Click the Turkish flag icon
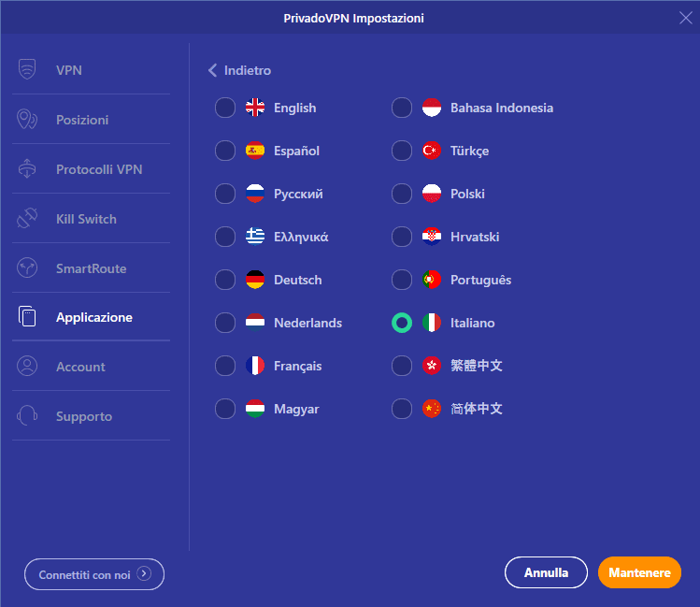Screen dimensions: 700x607 pyautogui.click(x=432, y=151)
